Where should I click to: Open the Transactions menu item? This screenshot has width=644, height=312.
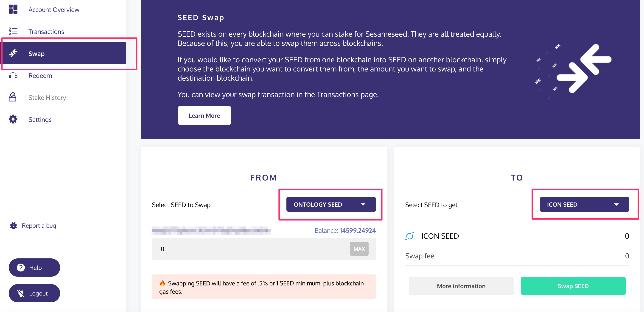pos(46,31)
